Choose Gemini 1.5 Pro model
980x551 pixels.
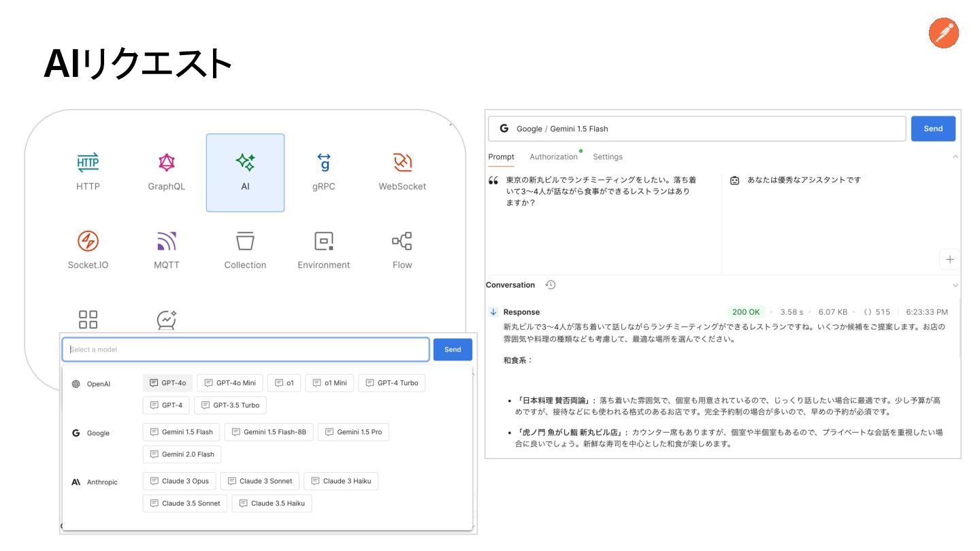click(353, 432)
